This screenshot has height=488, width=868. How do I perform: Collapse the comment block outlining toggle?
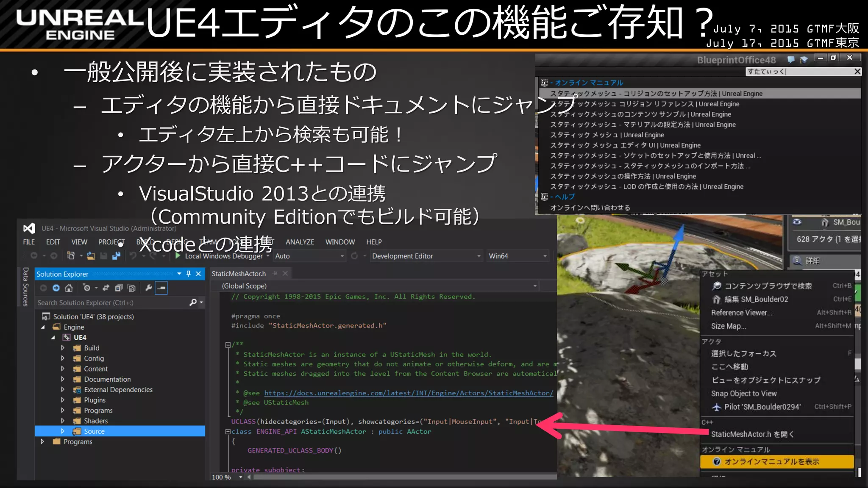coord(228,345)
